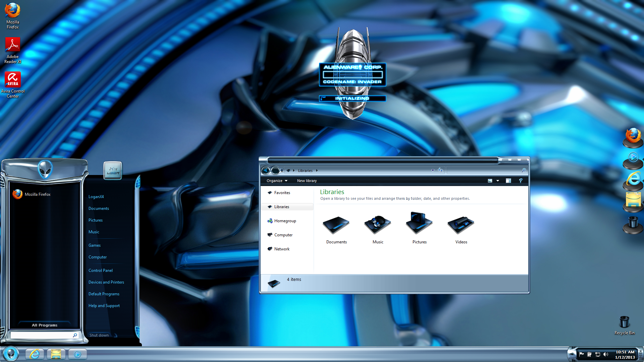Open All Programs in the Start menu
The width and height of the screenshot is (644, 362).
pyautogui.click(x=45, y=325)
